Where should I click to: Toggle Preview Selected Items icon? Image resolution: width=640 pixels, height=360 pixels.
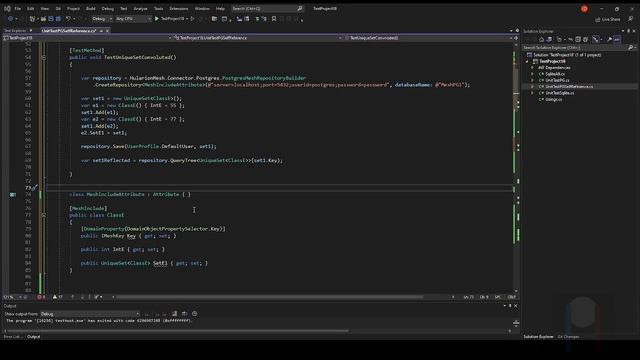[617, 40]
